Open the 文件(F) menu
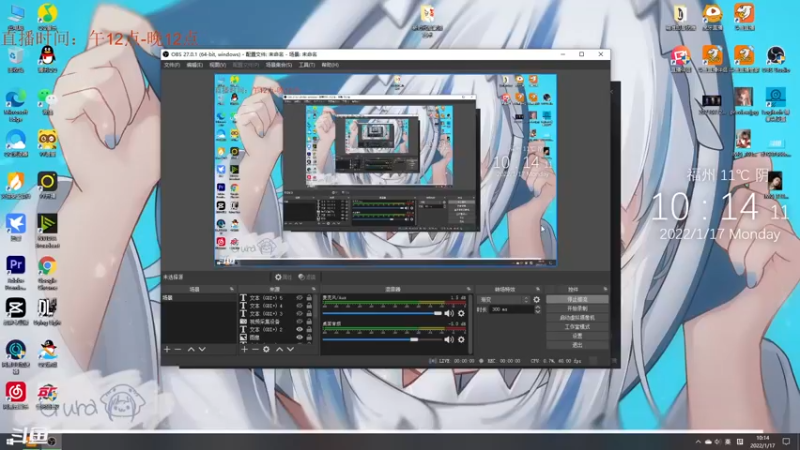This screenshot has width=800, height=450. click(x=171, y=65)
